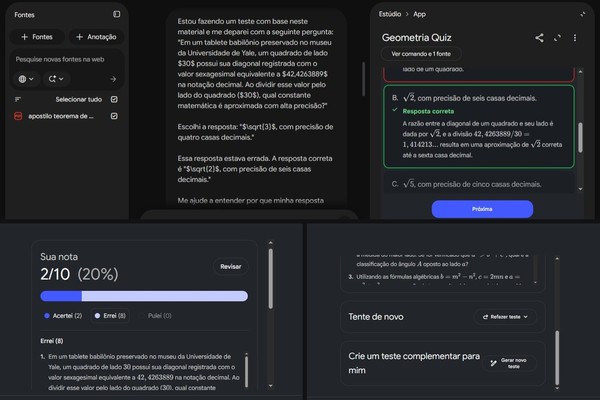Go to Estúdio breadcrumb
Image resolution: width=600 pixels, height=400 pixels.
point(390,14)
